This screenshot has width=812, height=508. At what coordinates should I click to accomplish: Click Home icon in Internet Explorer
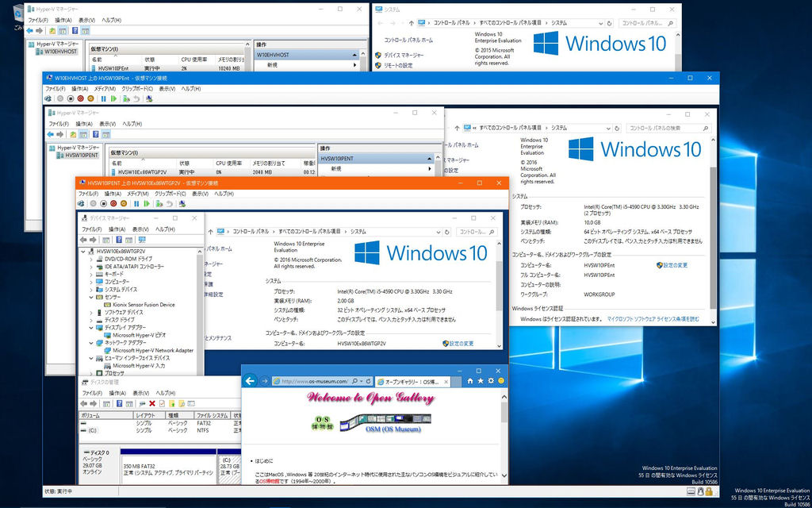[469, 381]
